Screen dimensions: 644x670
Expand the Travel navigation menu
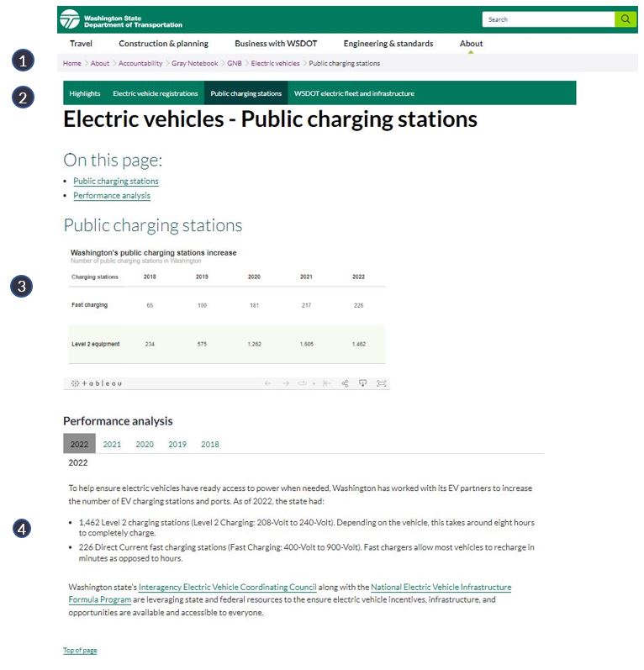click(x=82, y=44)
